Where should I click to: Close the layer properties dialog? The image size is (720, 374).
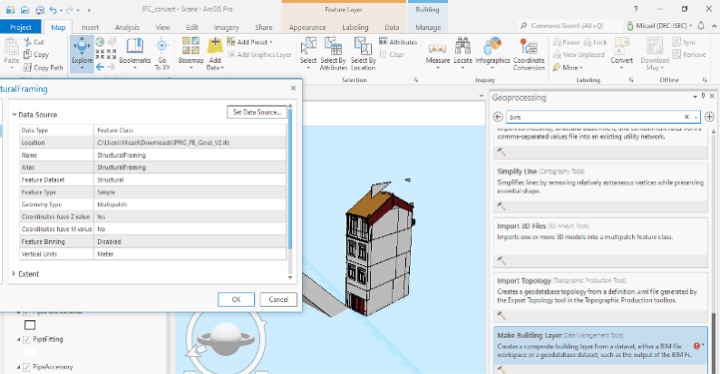tap(293, 88)
